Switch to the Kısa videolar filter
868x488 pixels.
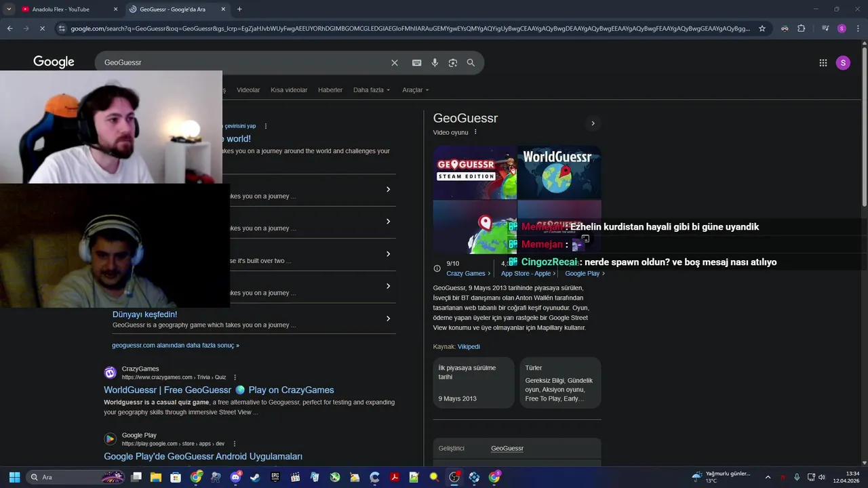pos(289,89)
